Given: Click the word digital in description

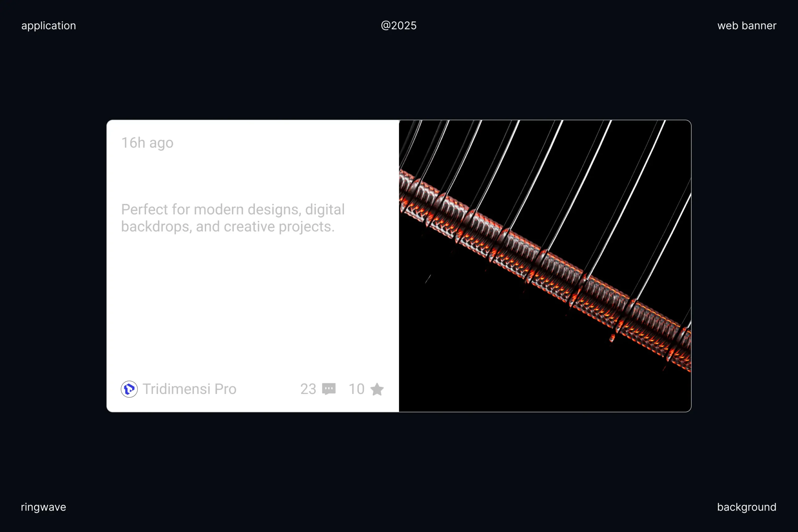Looking at the screenshot, I should pos(325,209).
